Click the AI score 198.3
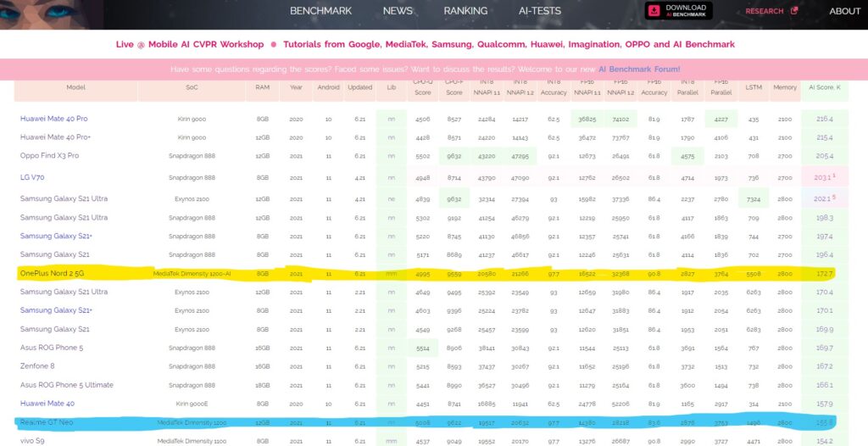 tap(824, 218)
